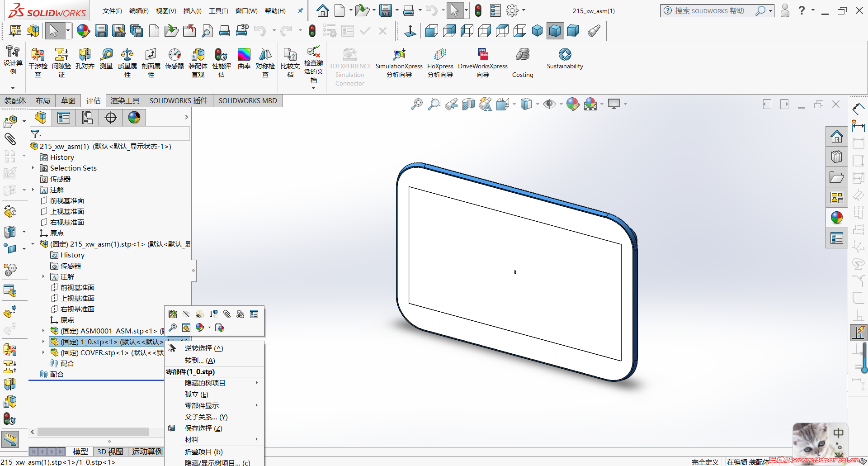Open the Clearance Verification (间隙验证) tool
The image size is (868, 466).
pyautogui.click(x=61, y=62)
